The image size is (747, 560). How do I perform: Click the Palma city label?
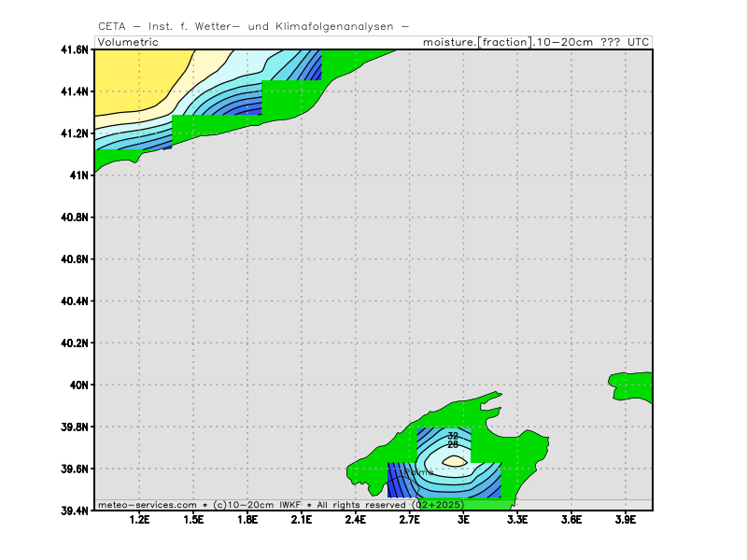[x=418, y=472]
